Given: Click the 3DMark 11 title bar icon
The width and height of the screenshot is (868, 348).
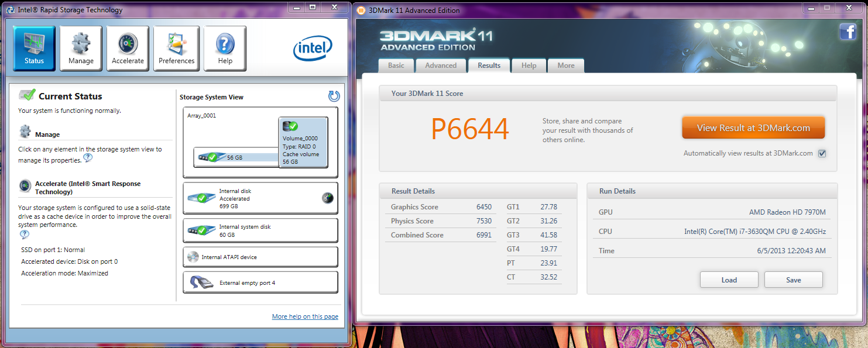Looking at the screenshot, I should (x=362, y=10).
